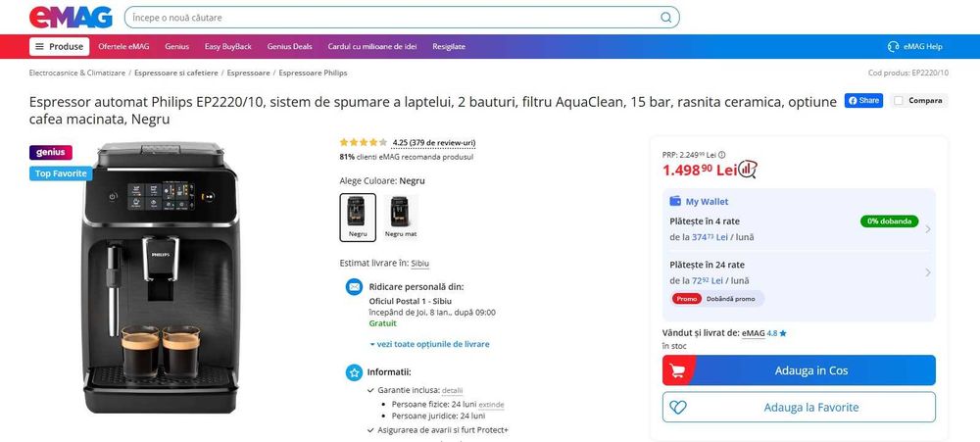
Task: Open Easy BuyBack menu item
Action: 228,46
